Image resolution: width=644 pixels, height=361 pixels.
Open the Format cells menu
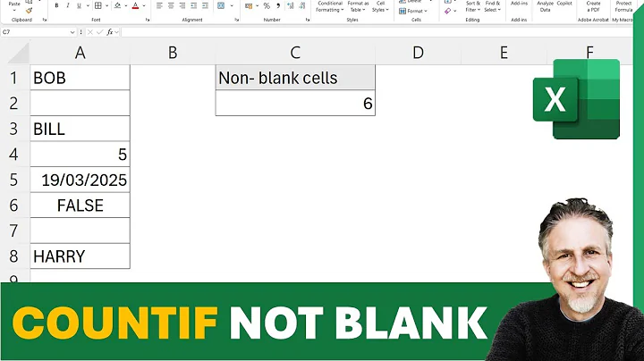[413, 11]
